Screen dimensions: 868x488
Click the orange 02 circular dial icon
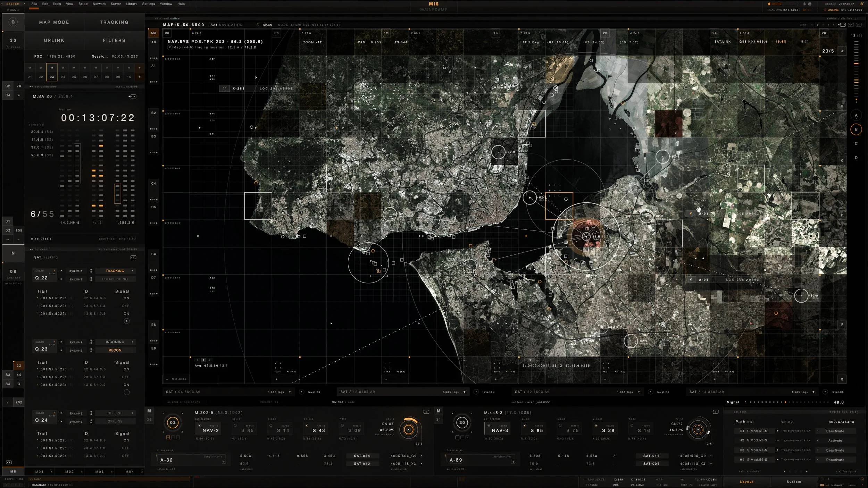[x=173, y=422]
